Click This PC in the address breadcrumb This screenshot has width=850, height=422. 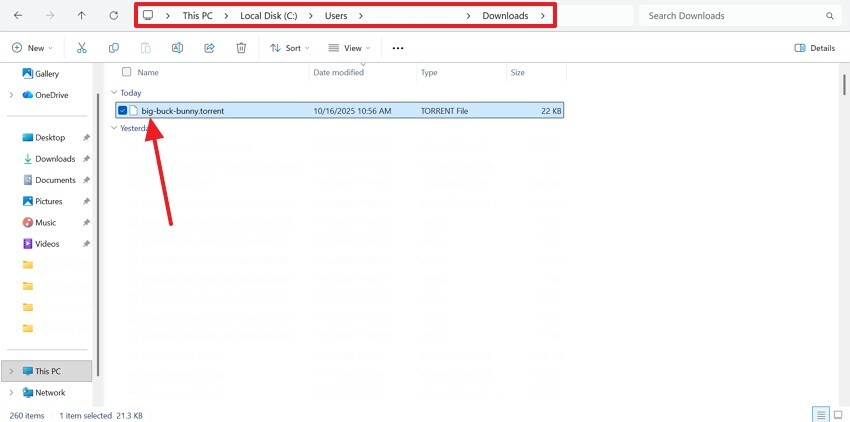[x=197, y=16]
